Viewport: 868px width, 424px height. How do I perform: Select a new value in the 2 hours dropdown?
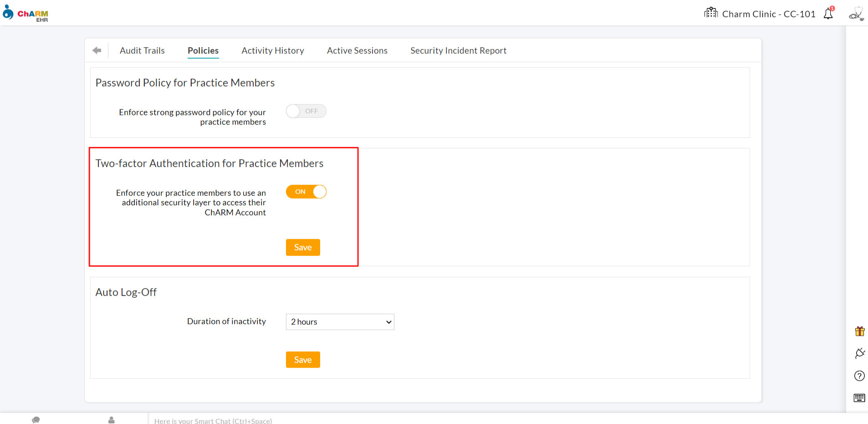340,322
